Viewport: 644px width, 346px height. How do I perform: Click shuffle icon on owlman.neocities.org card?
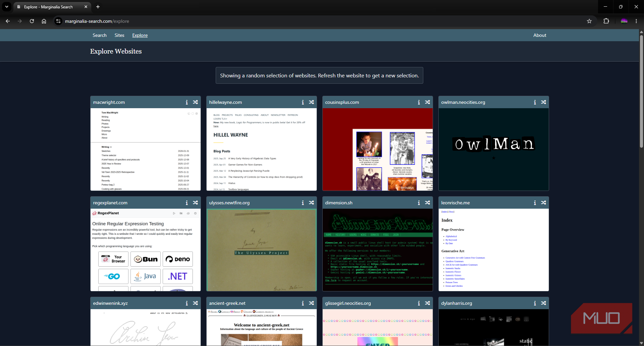point(544,102)
